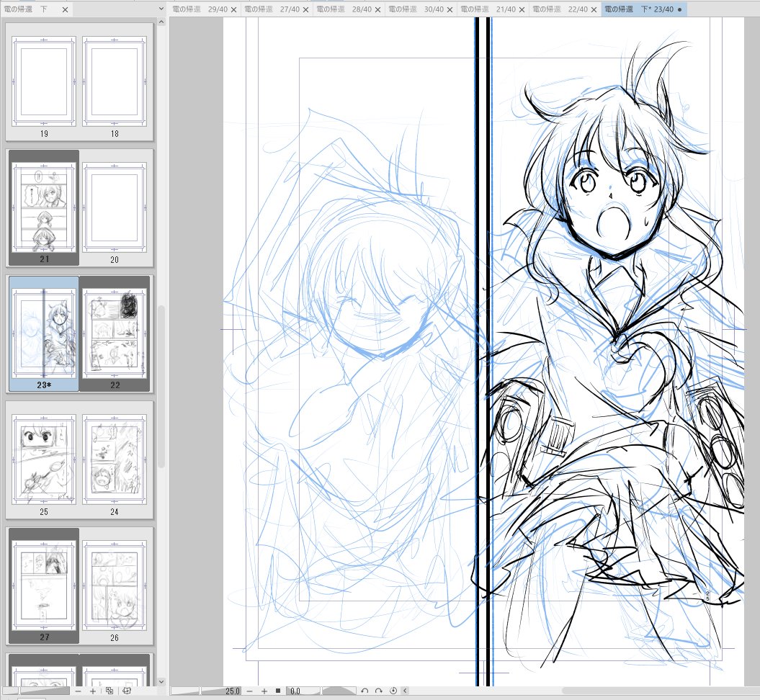Click the spread view icon in page manager
The image size is (760, 700).
127,691
